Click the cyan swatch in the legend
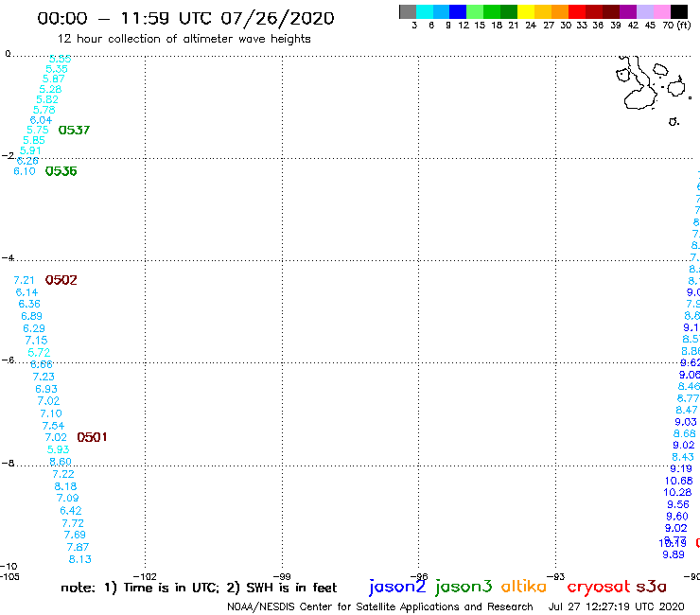700x615 pixels. pos(425,11)
